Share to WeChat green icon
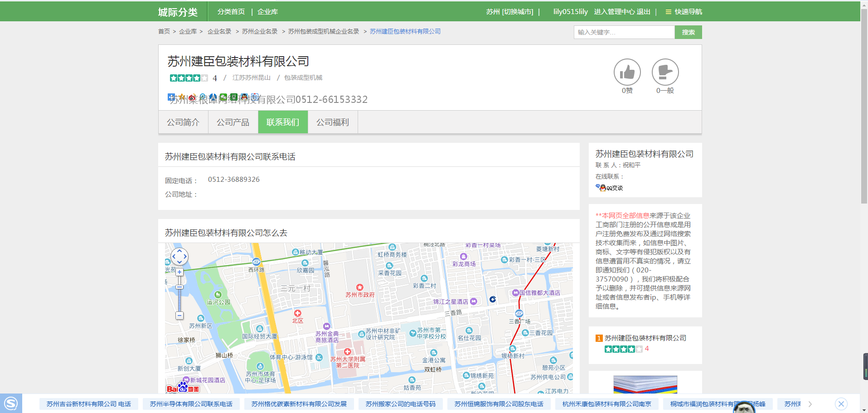 point(223,97)
